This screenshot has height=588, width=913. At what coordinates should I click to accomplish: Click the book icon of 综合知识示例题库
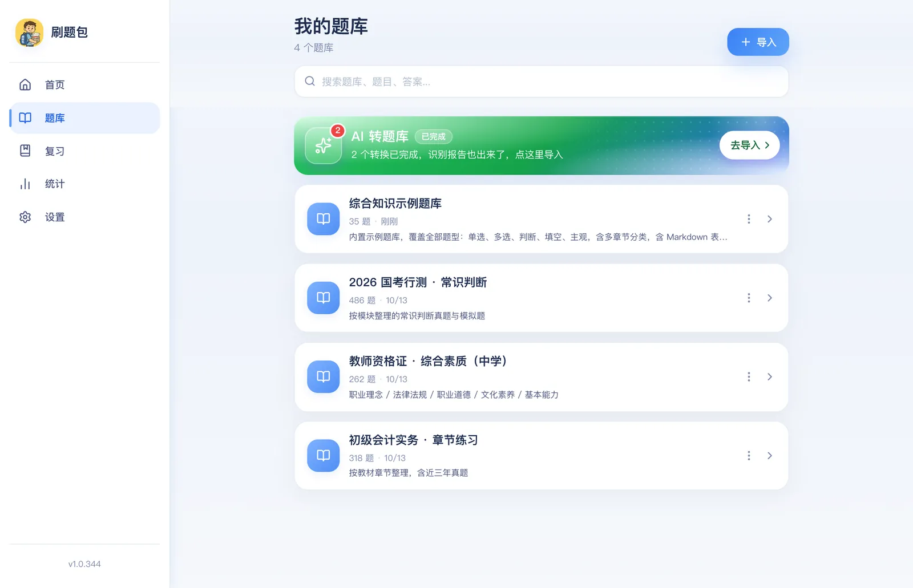point(324,219)
